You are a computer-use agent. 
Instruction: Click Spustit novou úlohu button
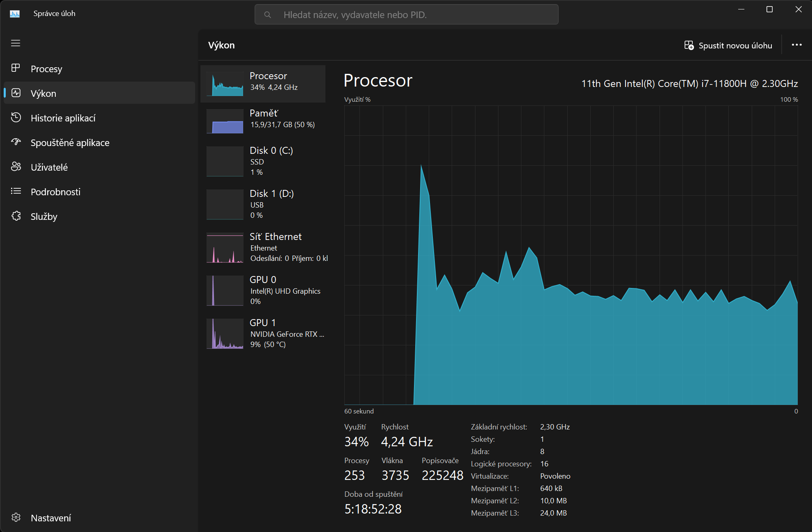point(728,46)
